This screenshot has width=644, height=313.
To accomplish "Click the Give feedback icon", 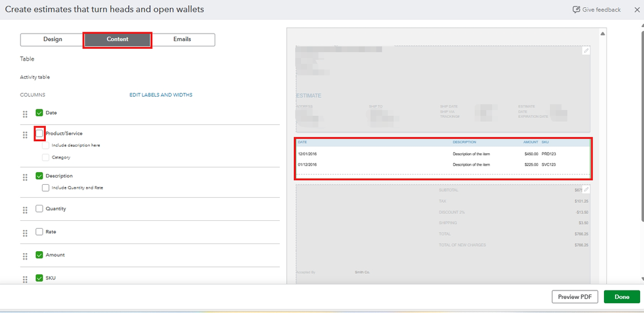I will [576, 10].
